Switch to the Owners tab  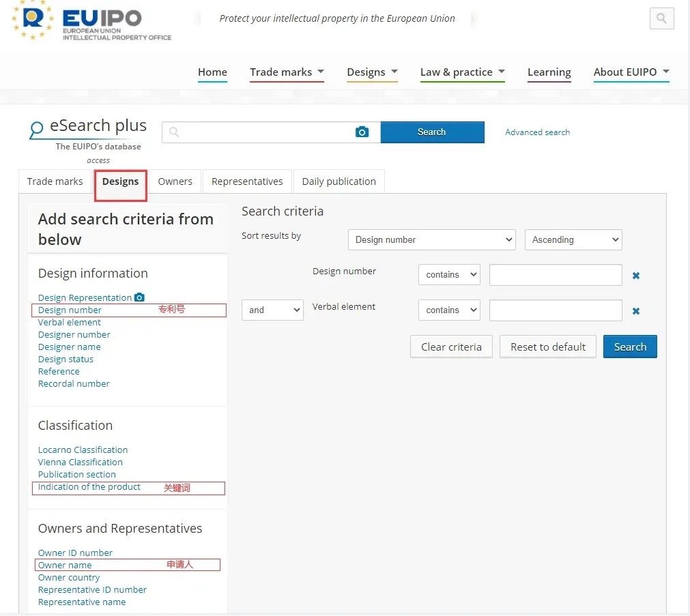175,181
